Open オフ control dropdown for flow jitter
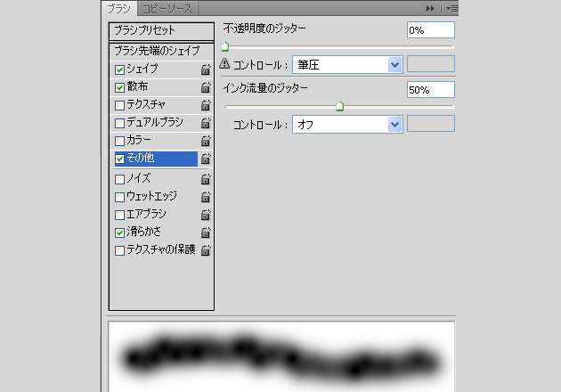Screen dimensions: 561x392 (394, 125)
